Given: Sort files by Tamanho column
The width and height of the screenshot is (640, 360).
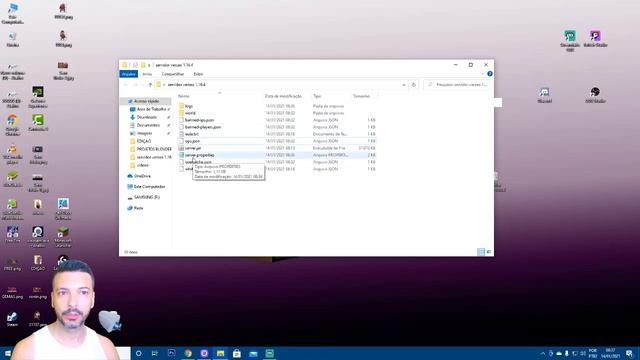Looking at the screenshot, I should click(x=362, y=96).
